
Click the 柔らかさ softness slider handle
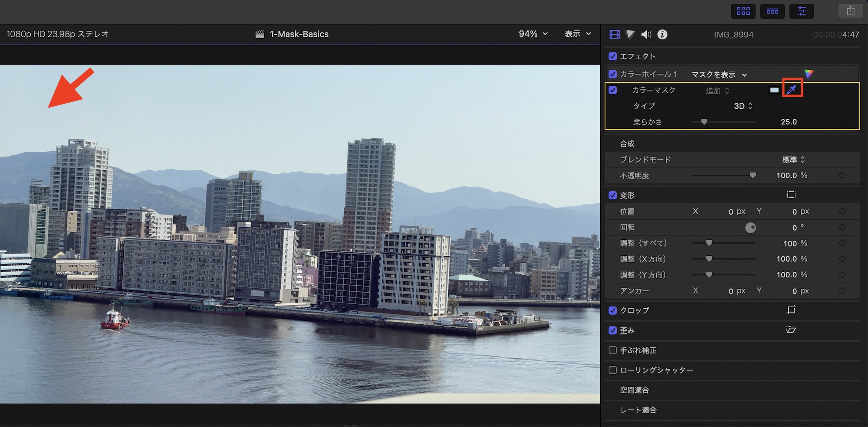click(x=704, y=122)
